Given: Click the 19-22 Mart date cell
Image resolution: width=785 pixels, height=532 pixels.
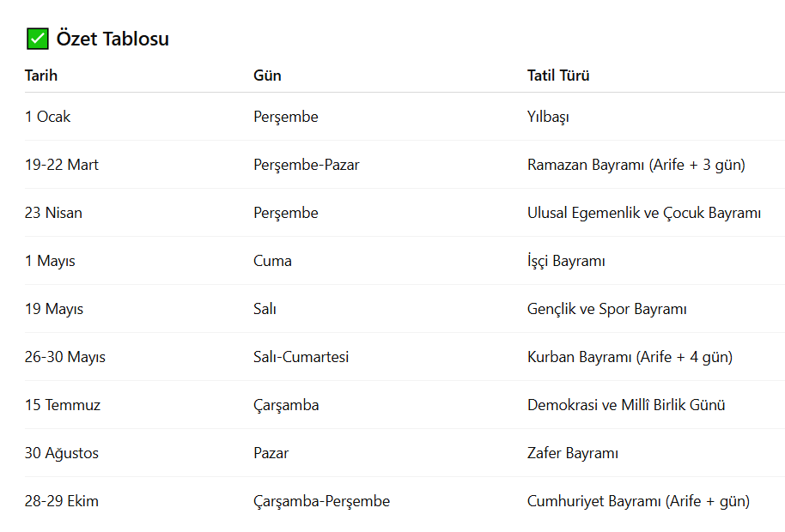Looking at the screenshot, I should coord(62,165).
